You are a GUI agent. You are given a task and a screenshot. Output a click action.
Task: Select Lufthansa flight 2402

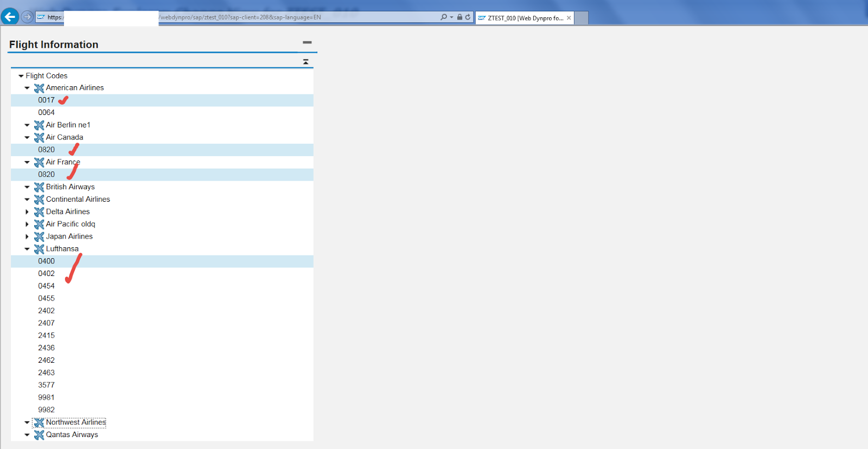pyautogui.click(x=162, y=311)
